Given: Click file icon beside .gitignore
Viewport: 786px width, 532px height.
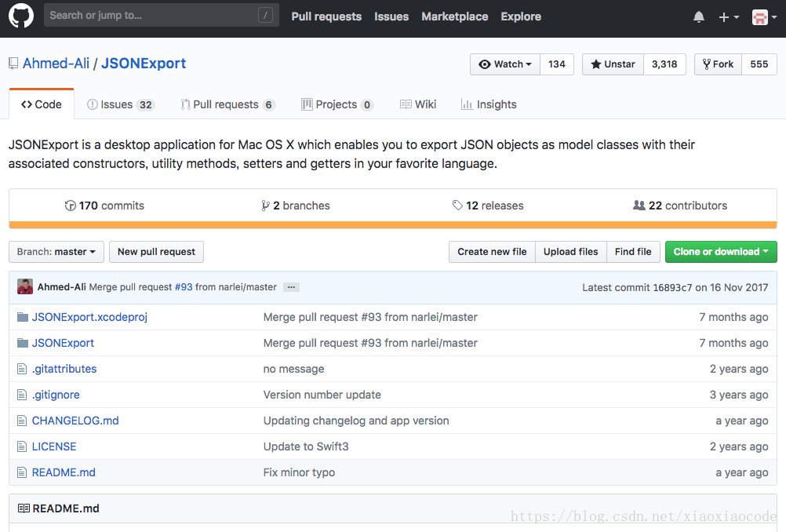Looking at the screenshot, I should coord(22,395).
